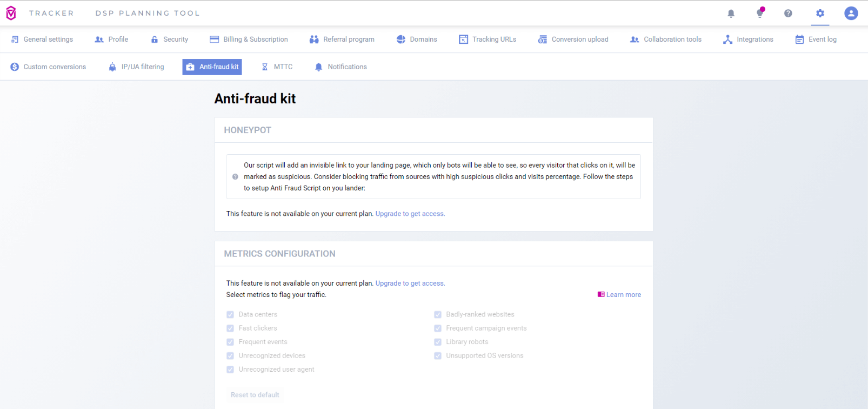Click the Anti-fraud kit page heading

click(x=255, y=98)
